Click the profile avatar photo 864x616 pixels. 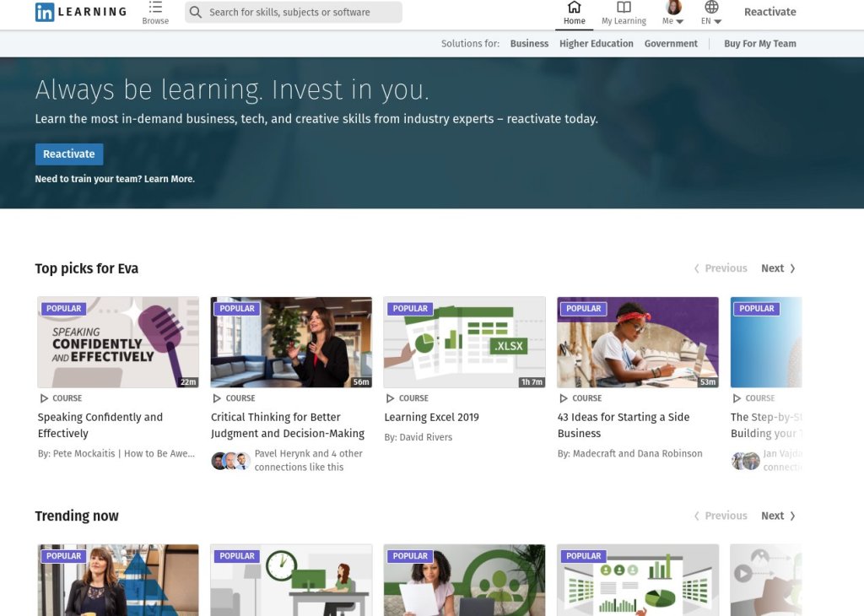673,8
